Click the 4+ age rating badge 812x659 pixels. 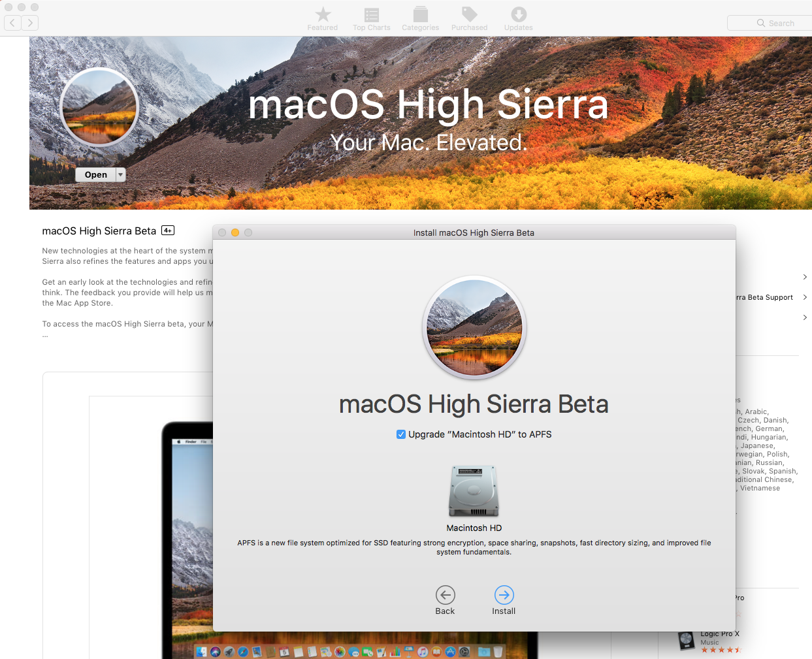[168, 231]
